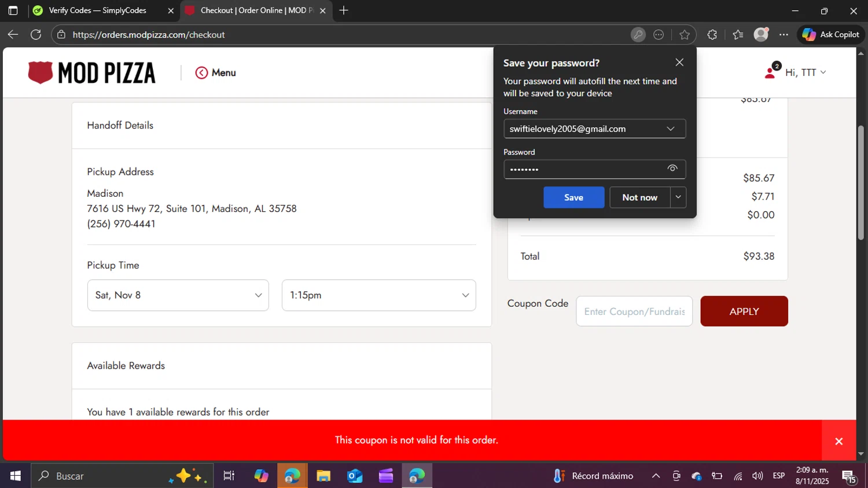The width and height of the screenshot is (868, 488).
Task: Switch to Verify Codes SimplyCodes tab
Action: point(97,10)
